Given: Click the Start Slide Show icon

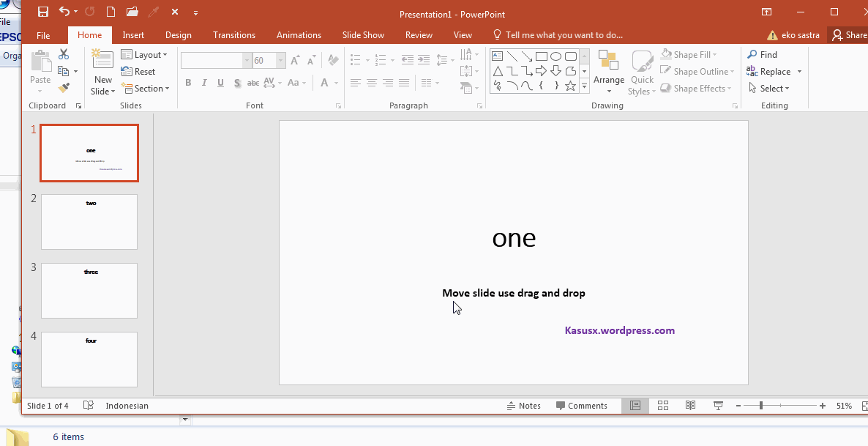Looking at the screenshot, I should click(x=718, y=405).
